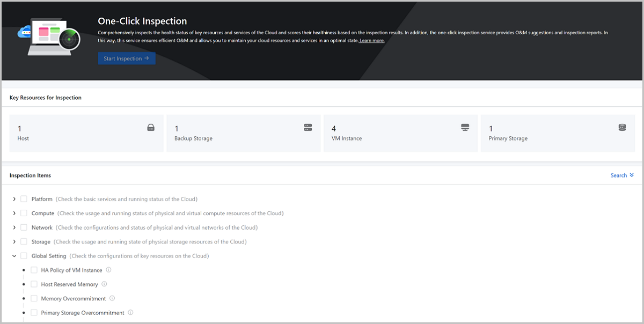Open the Learn more link

372,41
